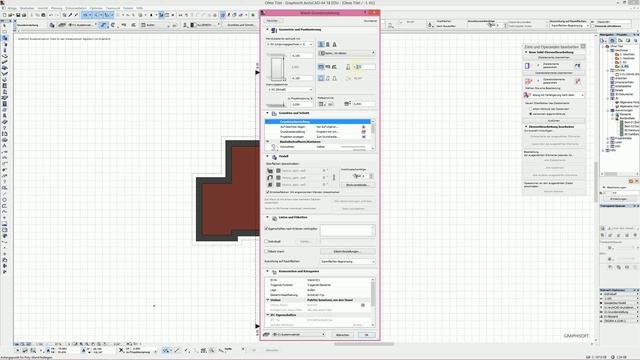
Task: Click the 'Favoriten...' button in dialog
Action: click(x=273, y=20)
